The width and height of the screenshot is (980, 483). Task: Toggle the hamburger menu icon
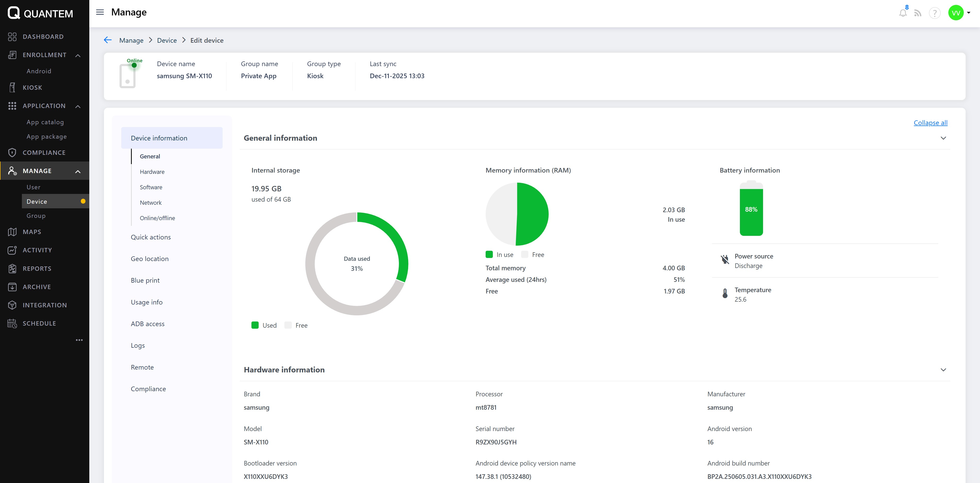[x=100, y=12]
